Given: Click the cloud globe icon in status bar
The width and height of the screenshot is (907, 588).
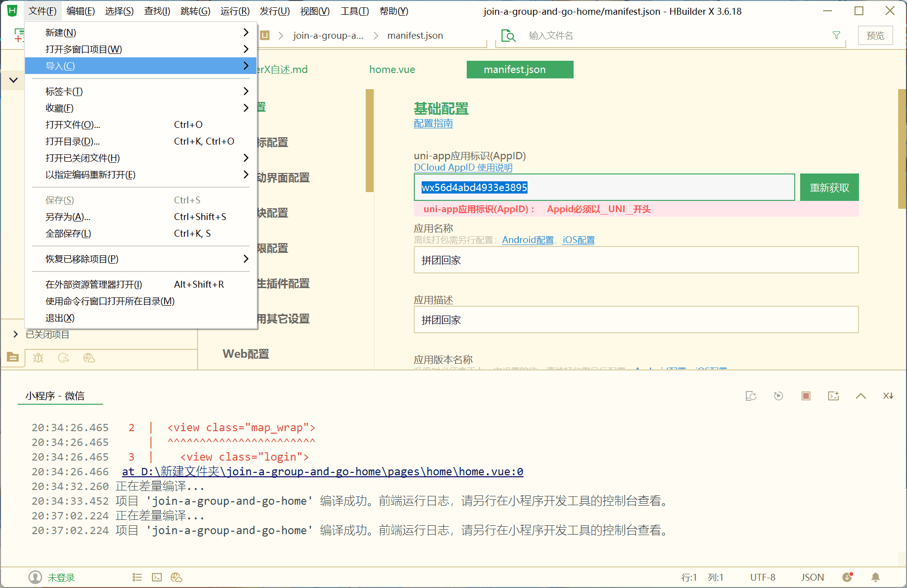Looking at the screenshot, I should pos(176,577).
